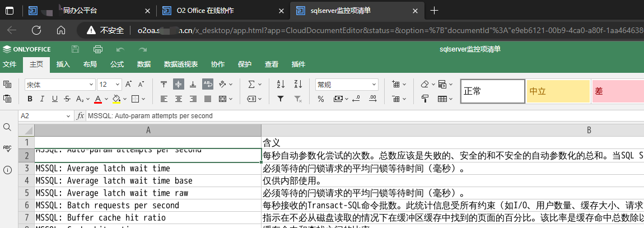Click the red font color swatch
This screenshot has height=228, width=644.
(98, 100)
